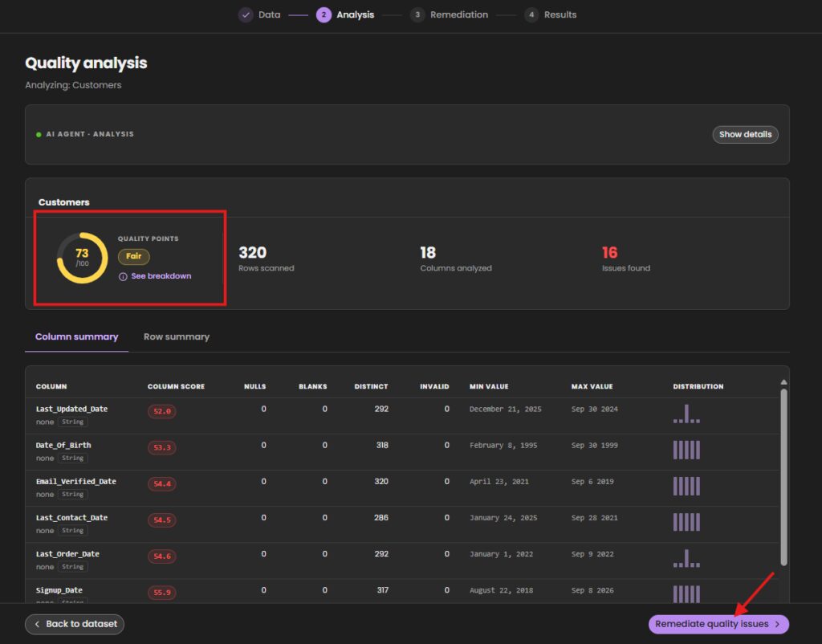Click the Remediation step number 3 circle
The width and height of the screenshot is (822, 644).
(417, 14)
